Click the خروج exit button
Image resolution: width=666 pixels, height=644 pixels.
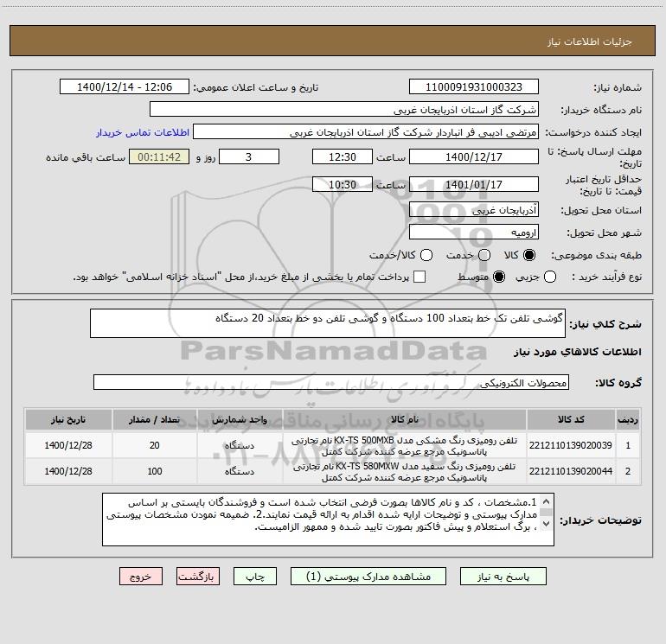pyautogui.click(x=141, y=577)
